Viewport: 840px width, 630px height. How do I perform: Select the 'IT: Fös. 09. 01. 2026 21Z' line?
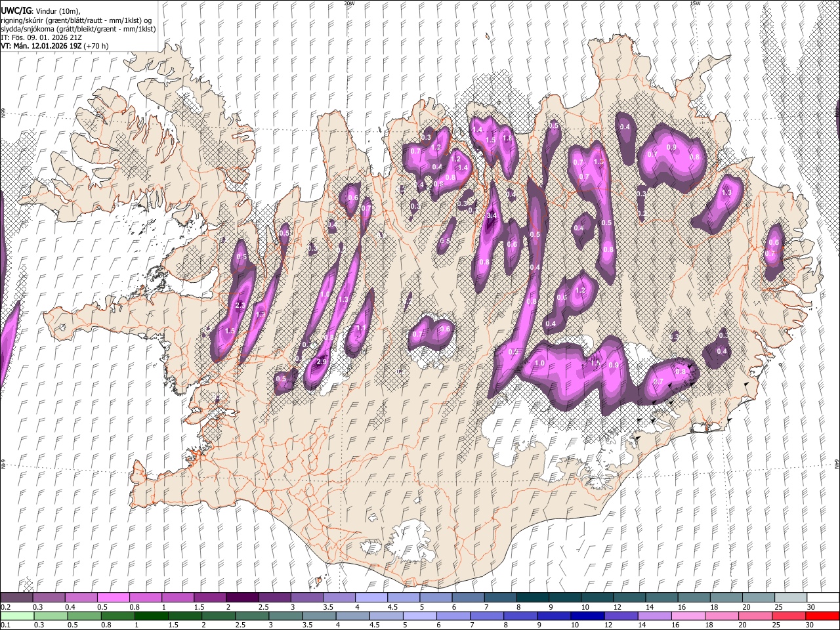pyautogui.click(x=41, y=37)
